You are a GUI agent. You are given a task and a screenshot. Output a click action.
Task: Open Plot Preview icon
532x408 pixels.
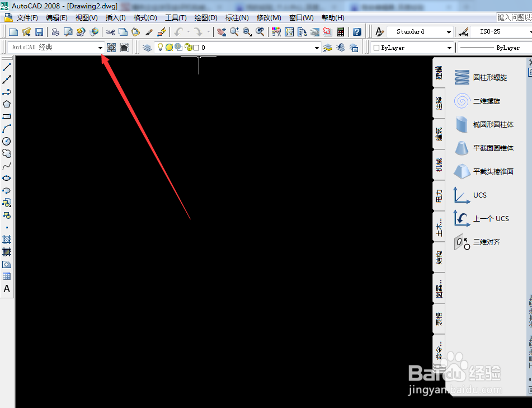68,32
